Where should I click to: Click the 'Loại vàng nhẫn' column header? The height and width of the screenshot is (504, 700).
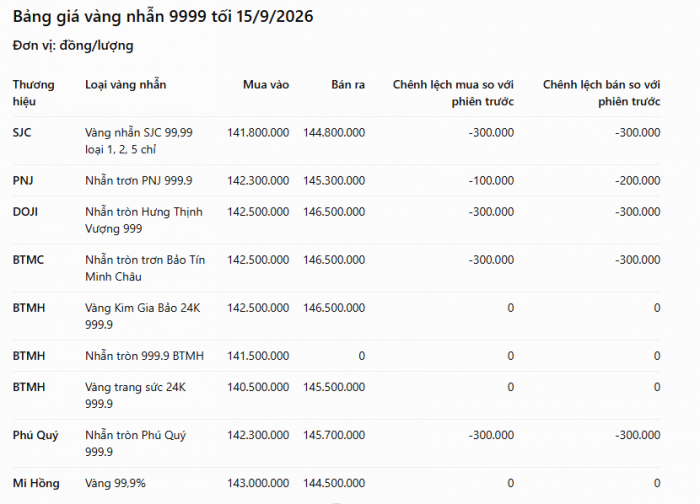click(125, 84)
